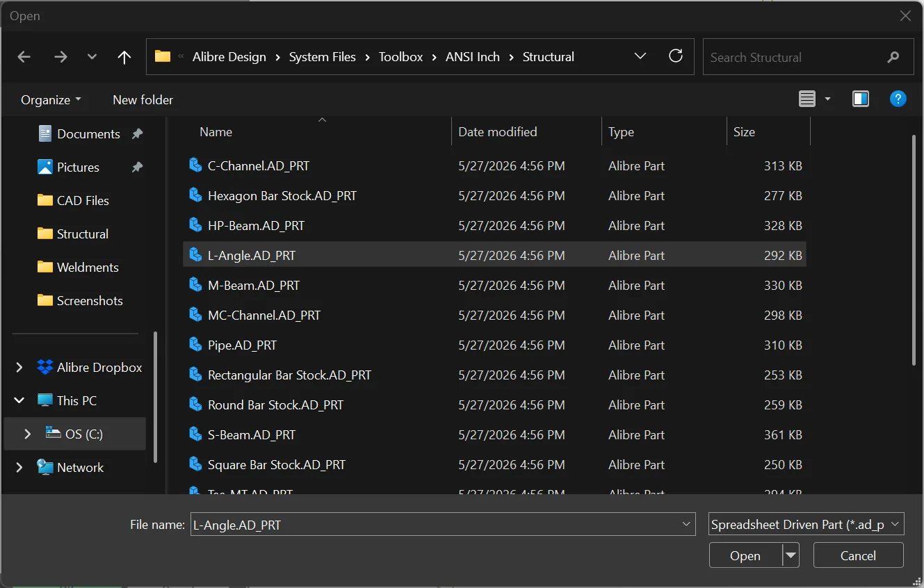Click the search magnifier icon

click(893, 58)
